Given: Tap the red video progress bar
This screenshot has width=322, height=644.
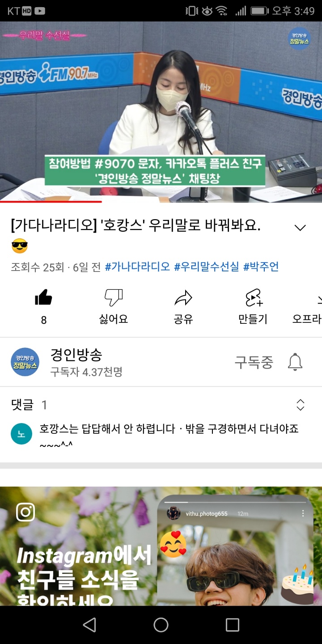Looking at the screenshot, I should 51,202.
